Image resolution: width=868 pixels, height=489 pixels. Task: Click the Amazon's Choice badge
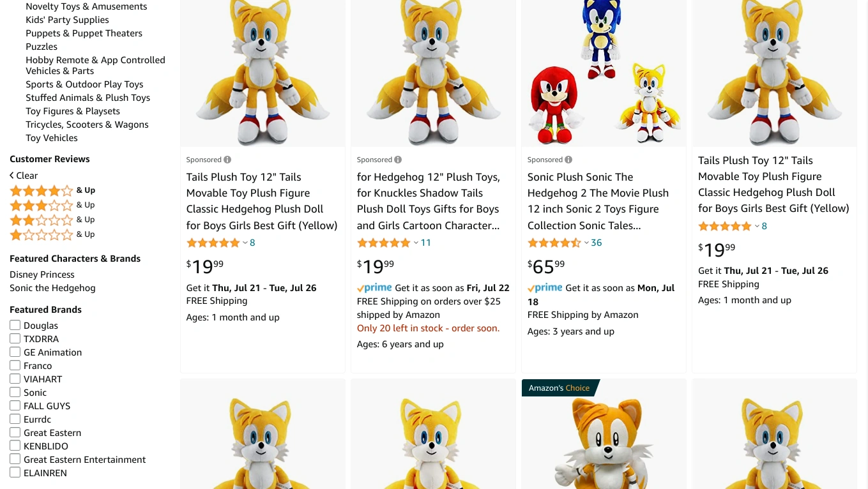559,387
